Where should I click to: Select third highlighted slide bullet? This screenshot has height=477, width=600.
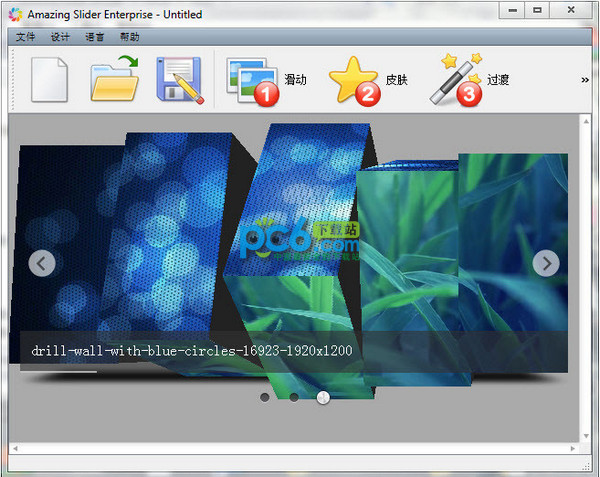[x=323, y=397]
